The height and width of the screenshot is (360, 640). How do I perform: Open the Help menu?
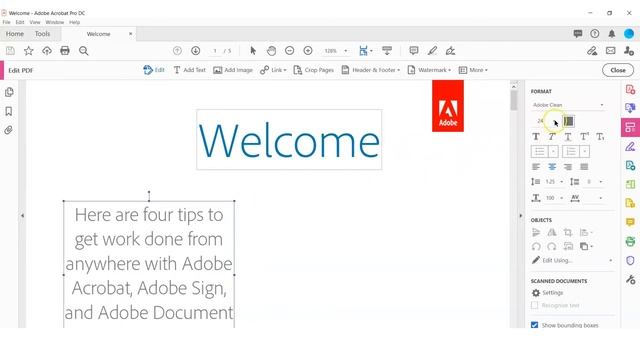(74, 22)
